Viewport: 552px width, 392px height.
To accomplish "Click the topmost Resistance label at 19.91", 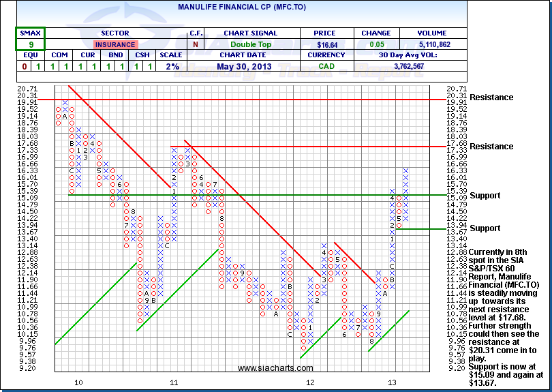I will (492, 97).
